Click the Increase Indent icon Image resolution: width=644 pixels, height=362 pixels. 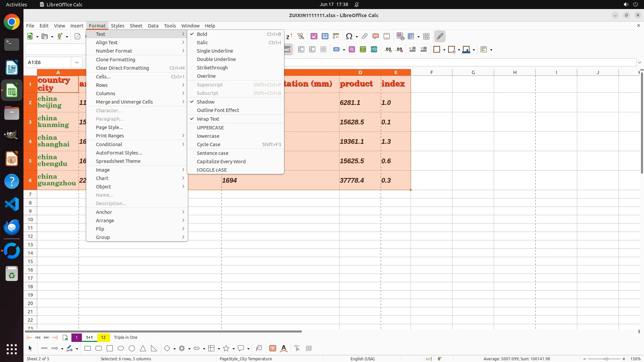[x=413, y=50]
